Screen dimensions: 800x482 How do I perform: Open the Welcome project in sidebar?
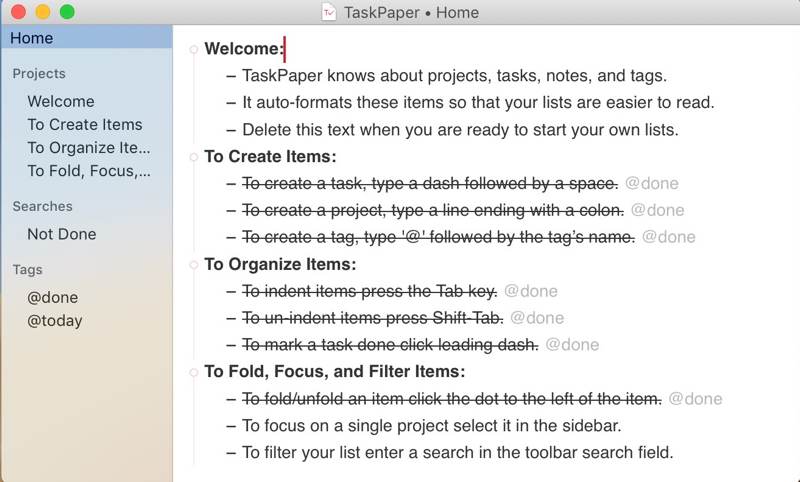[61, 101]
